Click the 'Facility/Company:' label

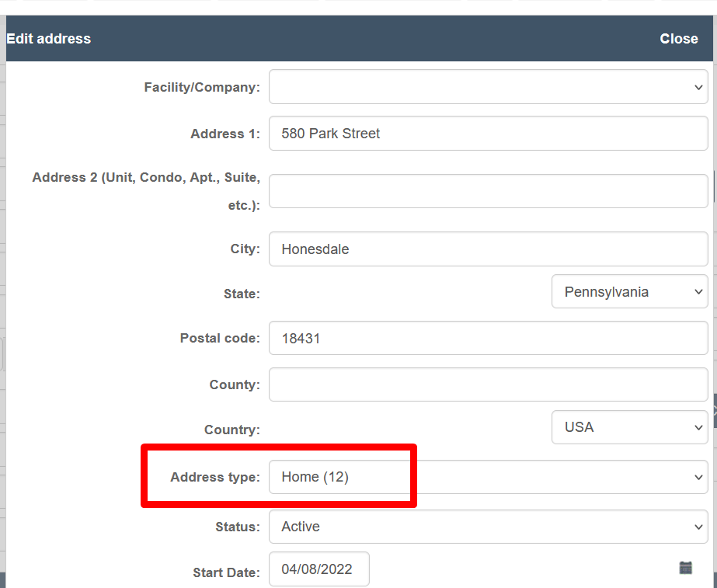(202, 87)
